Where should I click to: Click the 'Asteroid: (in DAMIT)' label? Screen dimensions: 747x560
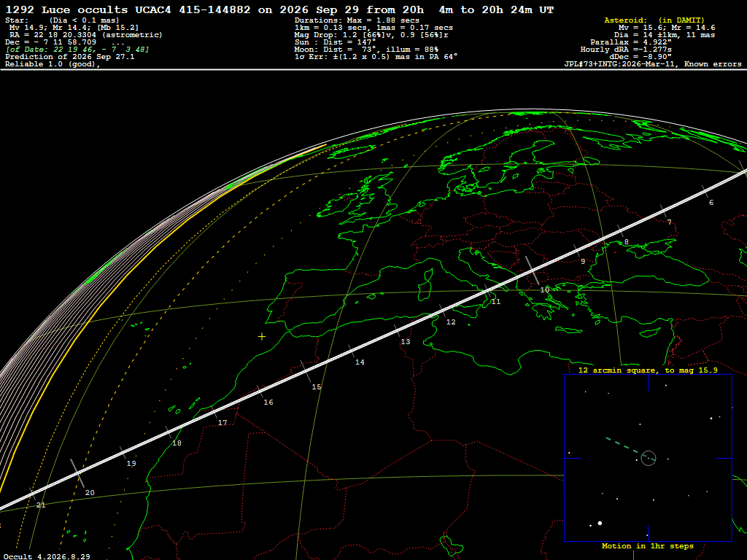click(x=654, y=20)
